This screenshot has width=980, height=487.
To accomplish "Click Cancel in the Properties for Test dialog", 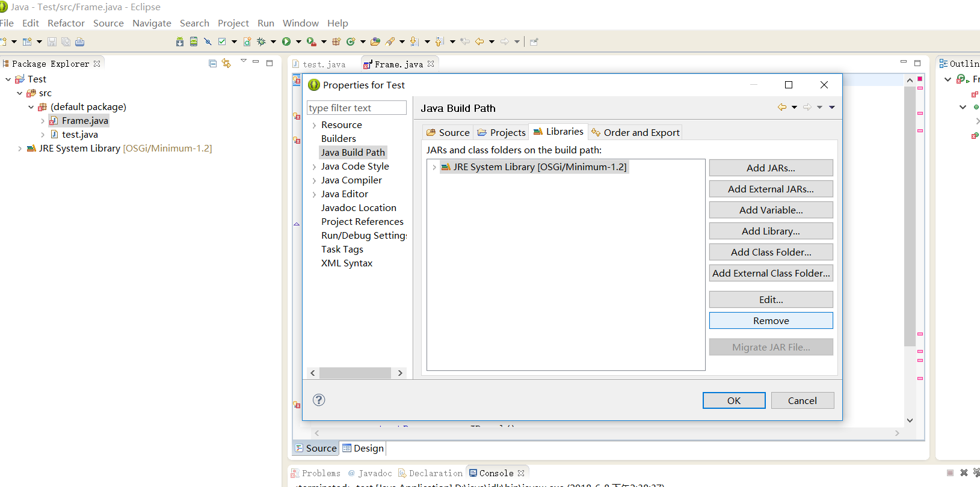I will click(803, 400).
